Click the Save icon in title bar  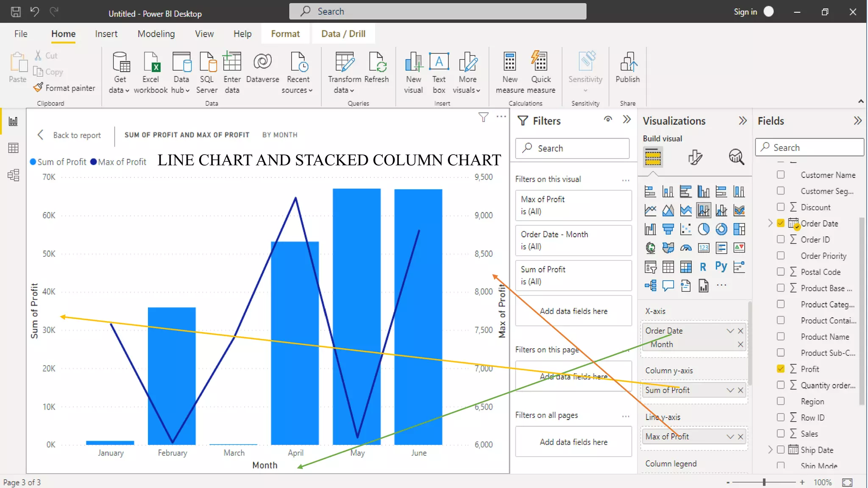click(16, 11)
